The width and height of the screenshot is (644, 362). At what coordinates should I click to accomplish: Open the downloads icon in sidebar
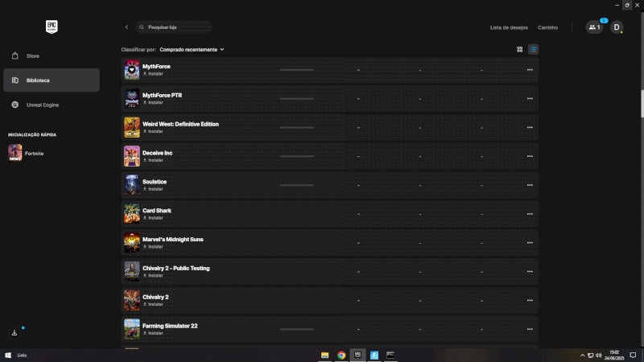tap(14, 332)
